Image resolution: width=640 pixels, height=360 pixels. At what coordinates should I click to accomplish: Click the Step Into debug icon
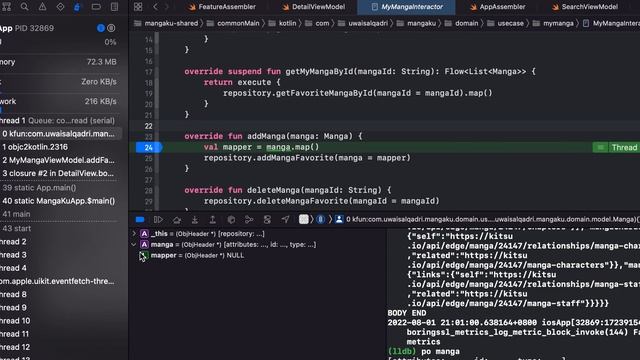click(195, 220)
